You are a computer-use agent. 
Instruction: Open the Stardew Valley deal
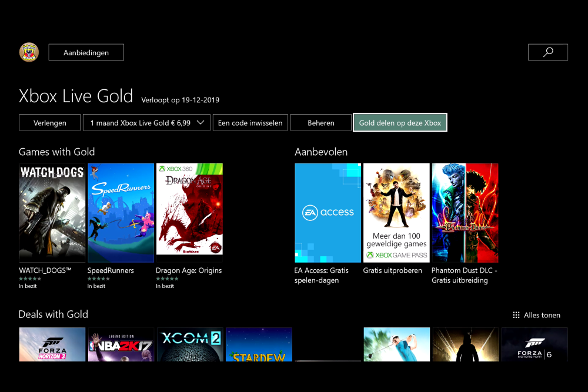(x=259, y=344)
